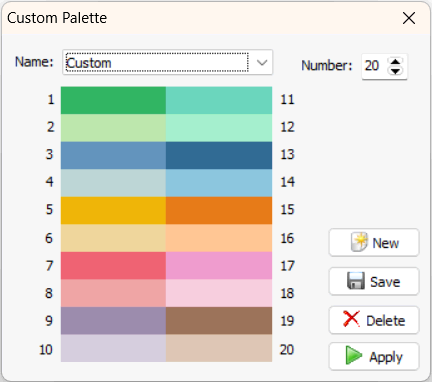Choose the purple swatch numbered 9
Screen dimensions: 432x382
113,320
